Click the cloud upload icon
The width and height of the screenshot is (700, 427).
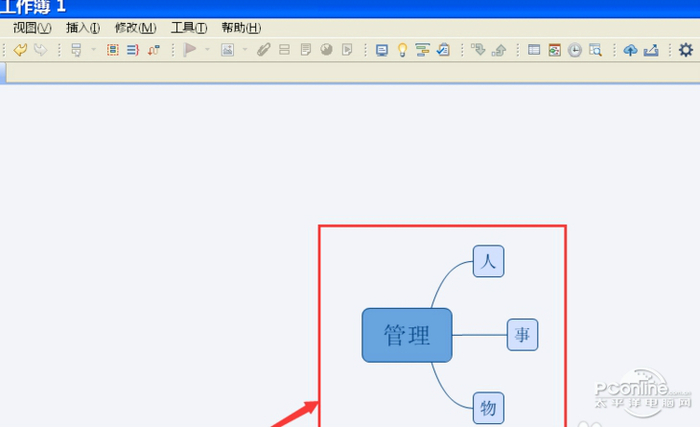630,50
